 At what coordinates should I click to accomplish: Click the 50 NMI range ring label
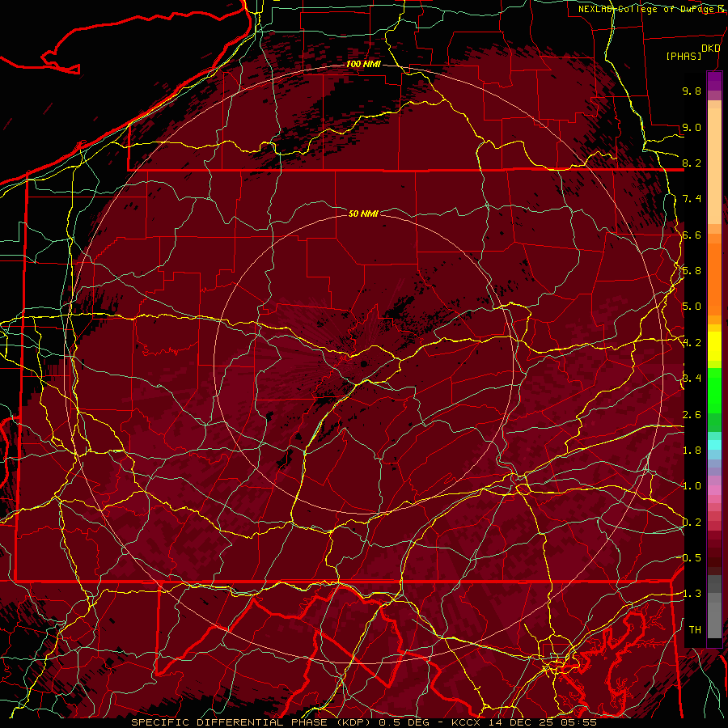click(363, 214)
